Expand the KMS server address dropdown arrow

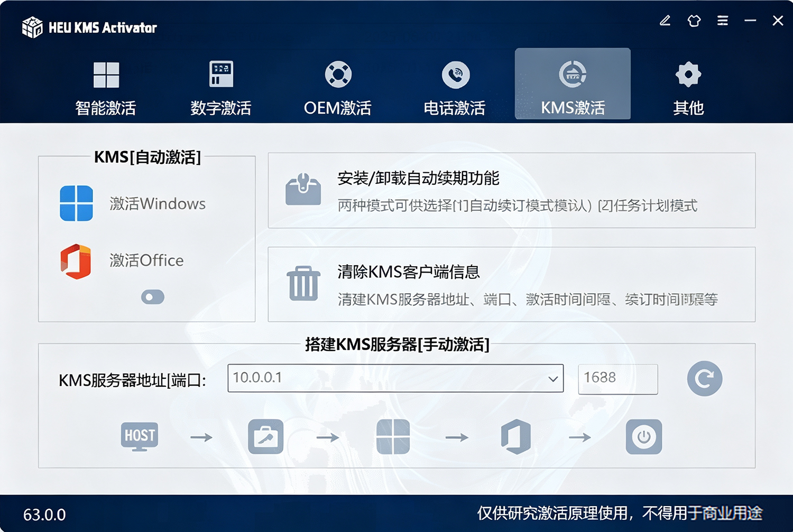[x=553, y=379]
